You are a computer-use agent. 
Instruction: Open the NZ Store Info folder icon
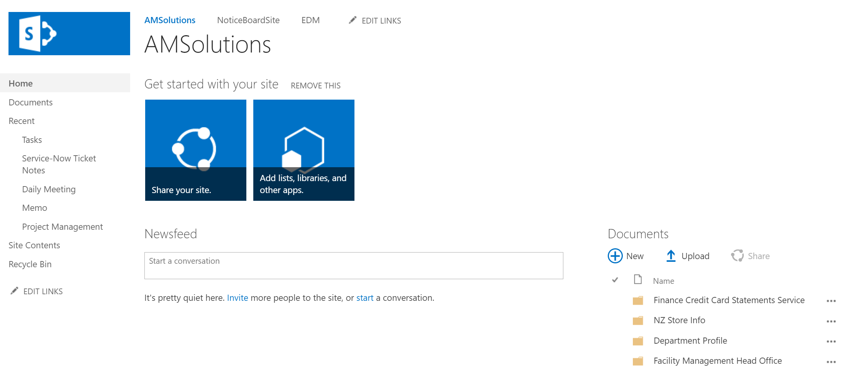point(638,321)
